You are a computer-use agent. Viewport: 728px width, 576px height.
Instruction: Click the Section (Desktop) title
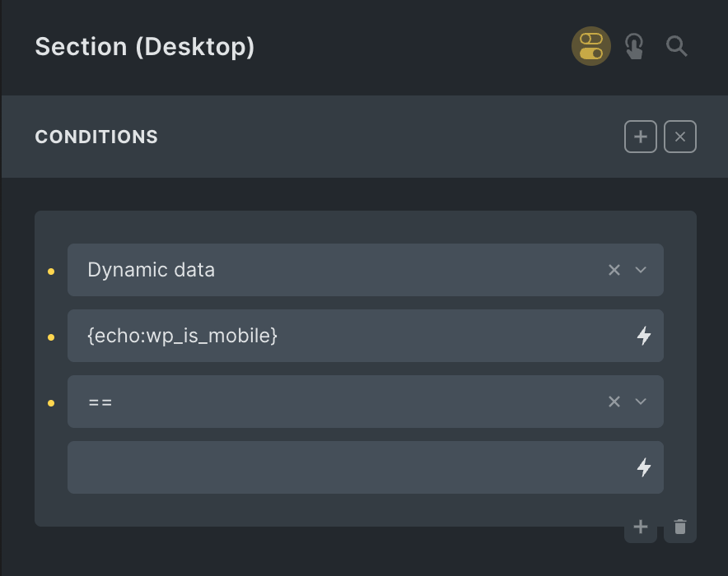145,46
